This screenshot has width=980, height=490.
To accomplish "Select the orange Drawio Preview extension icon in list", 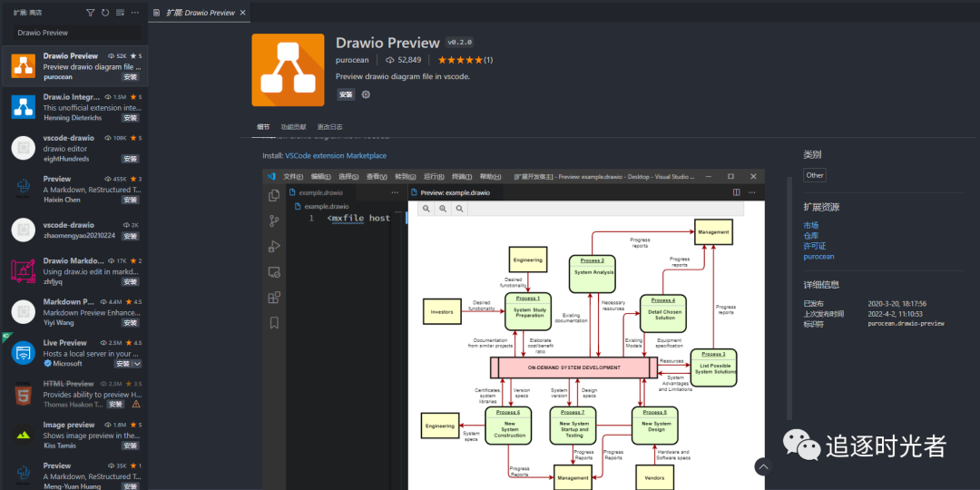I will coord(23,66).
